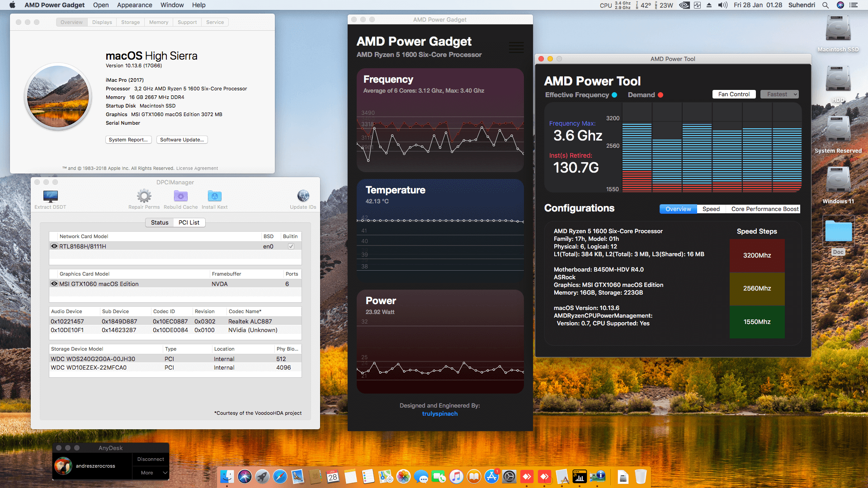Click the 3200Mhz speed step swatch

[757, 255]
